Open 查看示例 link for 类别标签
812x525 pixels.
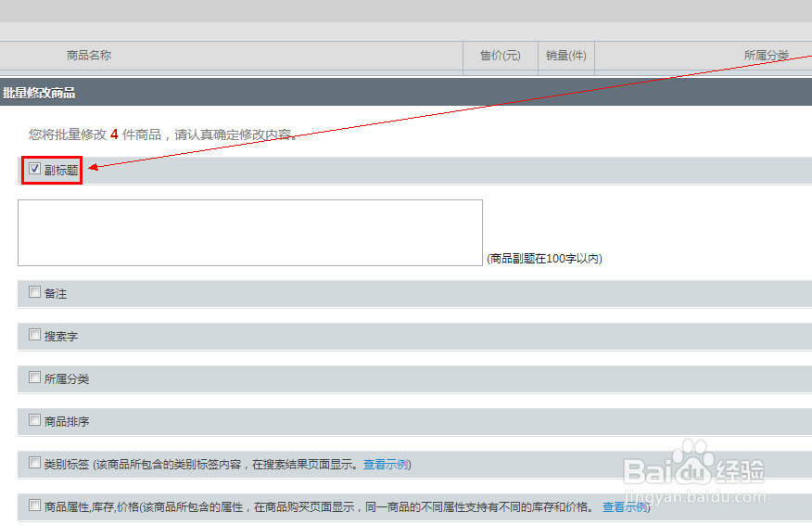(x=386, y=465)
